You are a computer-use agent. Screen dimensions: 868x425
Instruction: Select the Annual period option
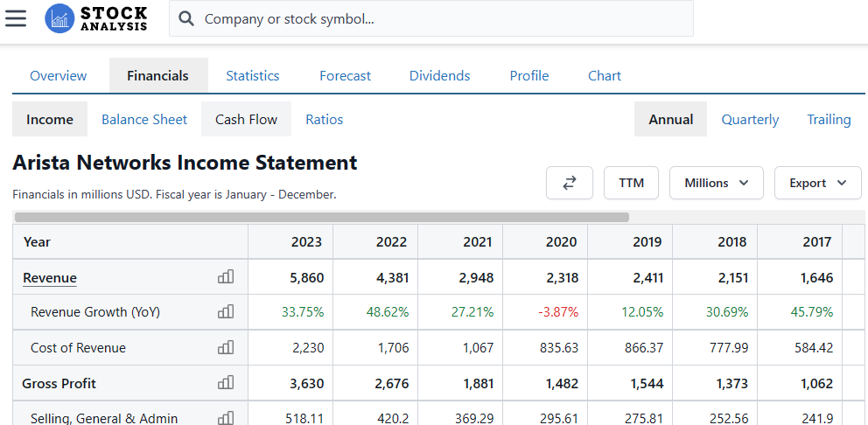click(670, 119)
